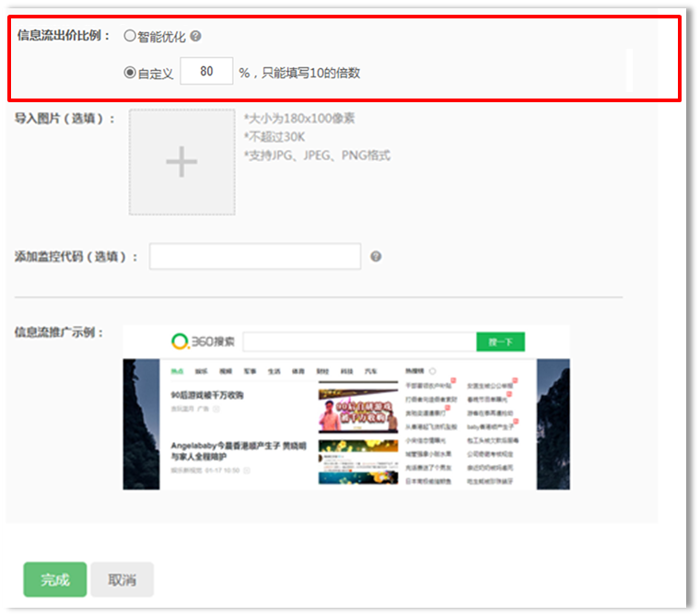Click the game acquisition ad thumbnail image

point(358,411)
